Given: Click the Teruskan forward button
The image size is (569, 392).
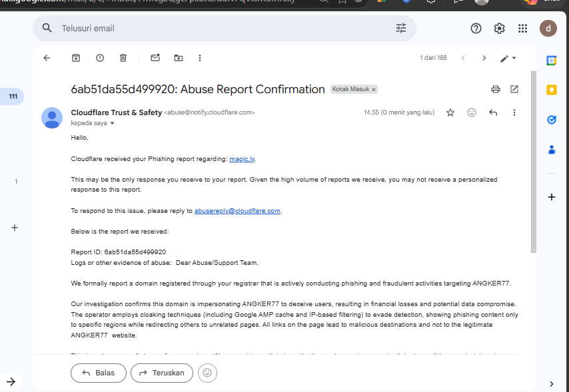Looking at the screenshot, I should [x=162, y=373].
